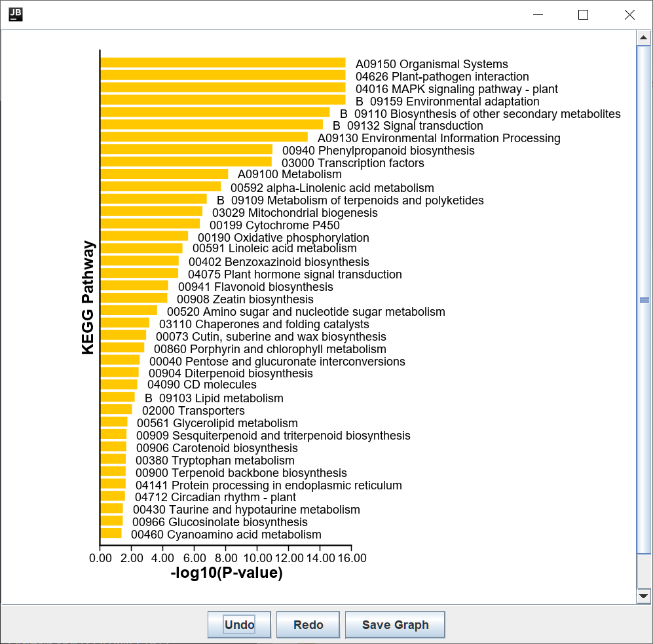
Task: Select the '00190 Oxidative phosphorylation' label
Action: pyautogui.click(x=283, y=237)
